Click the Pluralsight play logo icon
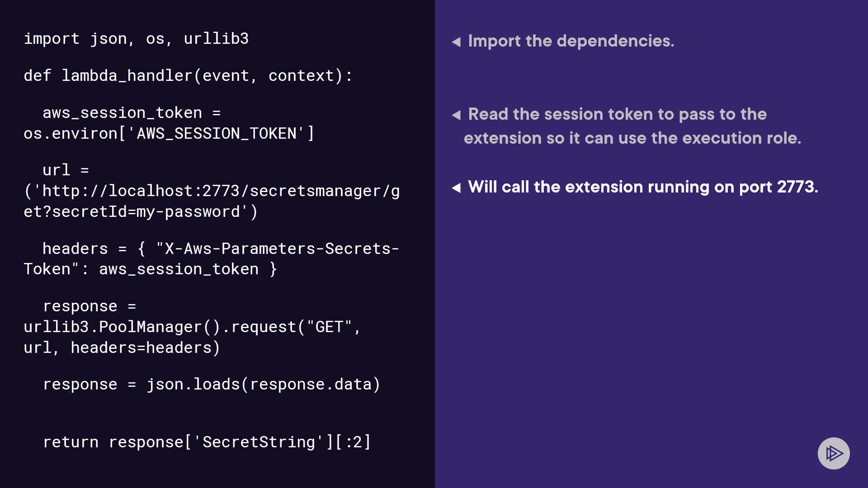The image size is (868, 488). point(834,453)
